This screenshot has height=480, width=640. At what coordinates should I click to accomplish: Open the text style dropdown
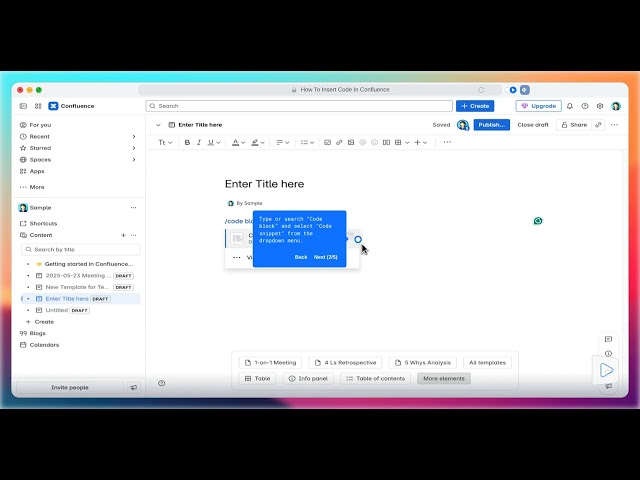click(165, 142)
